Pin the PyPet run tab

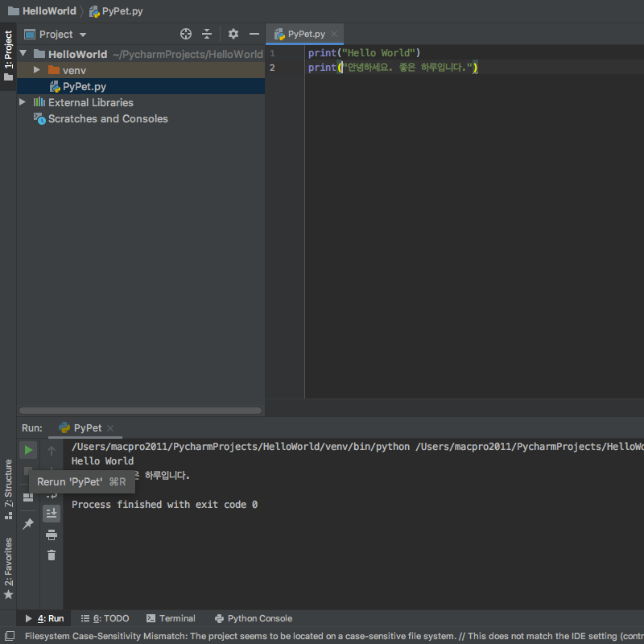point(28,524)
